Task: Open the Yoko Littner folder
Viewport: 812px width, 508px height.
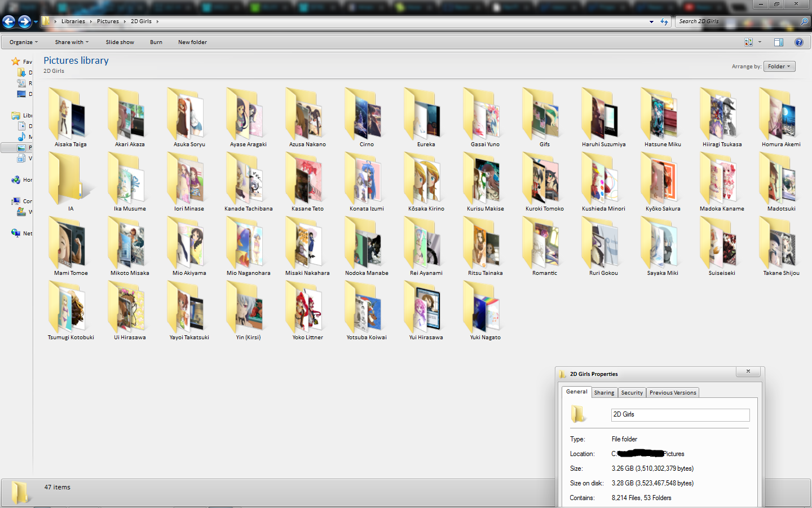Action: click(x=307, y=310)
